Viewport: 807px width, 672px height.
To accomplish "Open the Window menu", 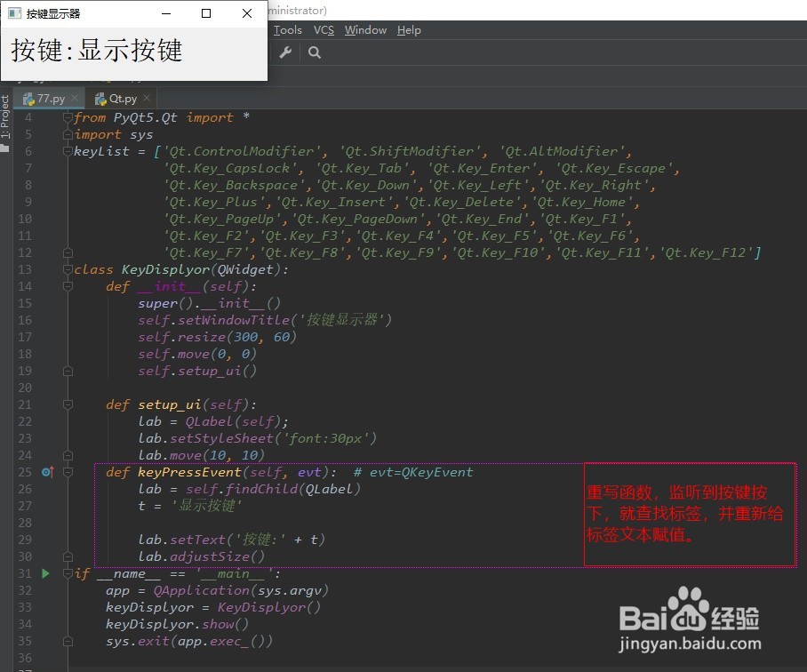I will click(365, 29).
